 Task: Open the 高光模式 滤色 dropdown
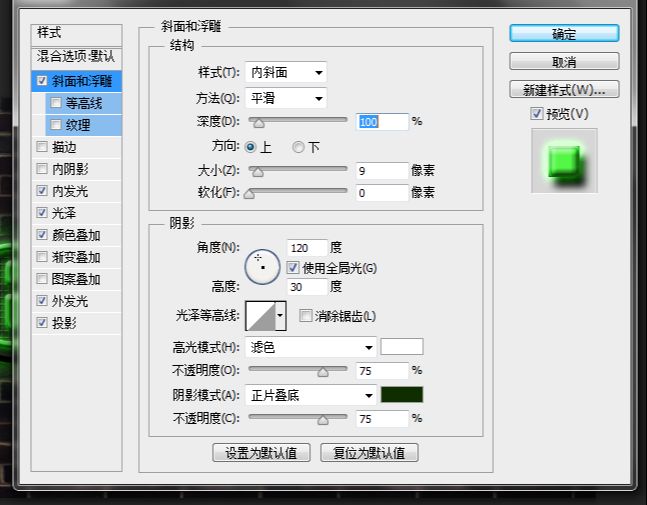[311, 347]
